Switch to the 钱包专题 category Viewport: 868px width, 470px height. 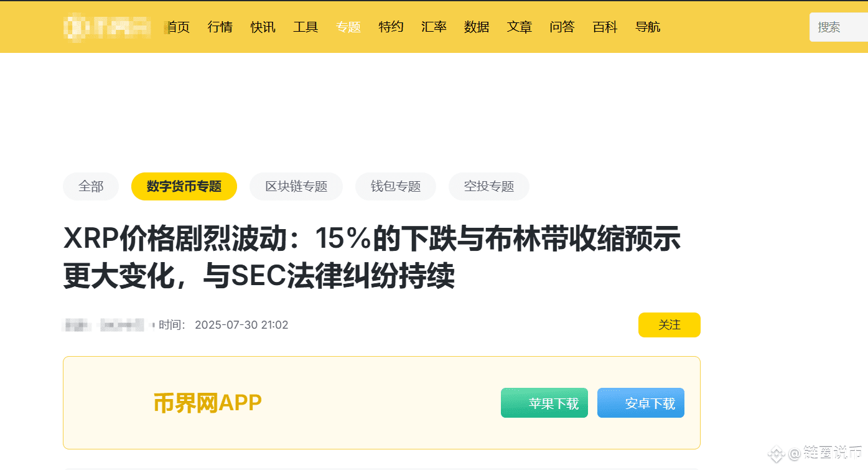point(396,186)
